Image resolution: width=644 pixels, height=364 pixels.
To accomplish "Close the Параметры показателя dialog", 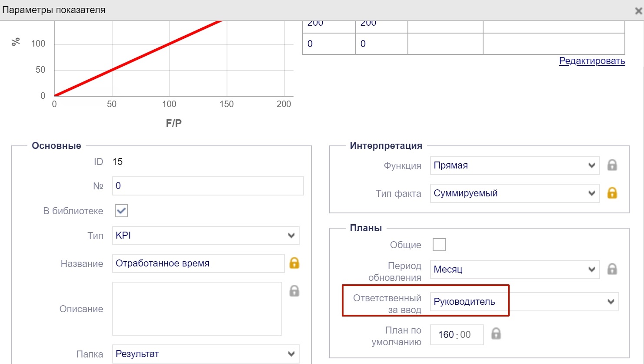I will coord(638,11).
